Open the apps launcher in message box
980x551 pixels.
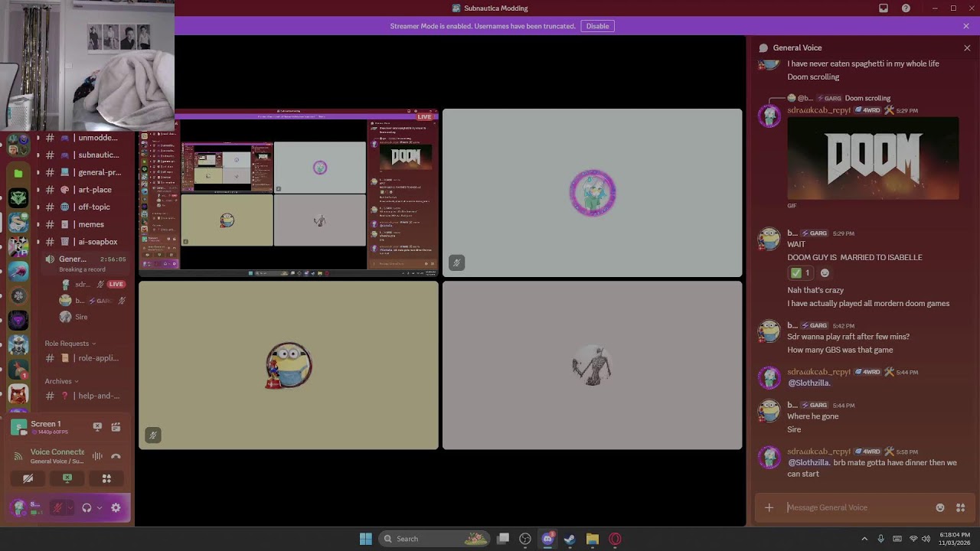(x=960, y=507)
